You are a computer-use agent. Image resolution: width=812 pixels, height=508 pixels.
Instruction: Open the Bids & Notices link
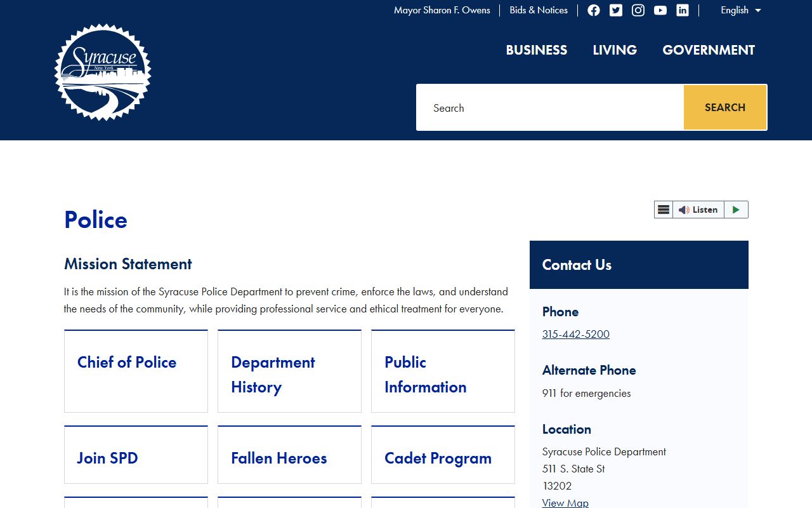538,10
